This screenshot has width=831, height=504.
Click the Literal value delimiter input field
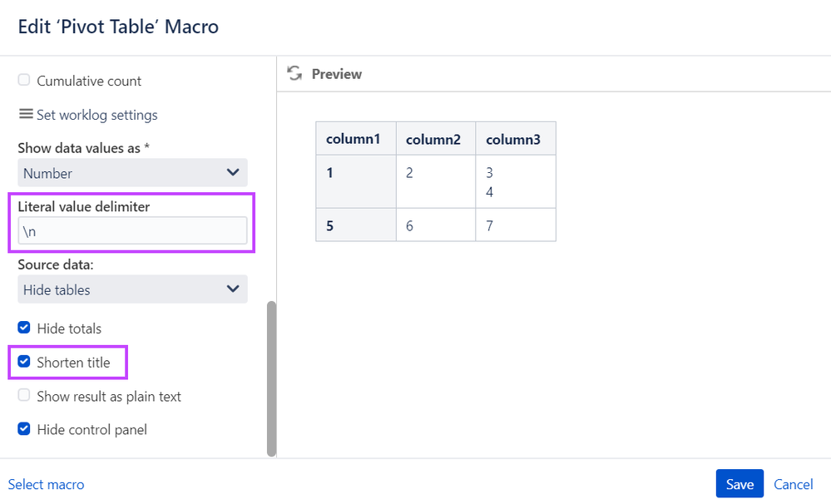tap(132, 231)
